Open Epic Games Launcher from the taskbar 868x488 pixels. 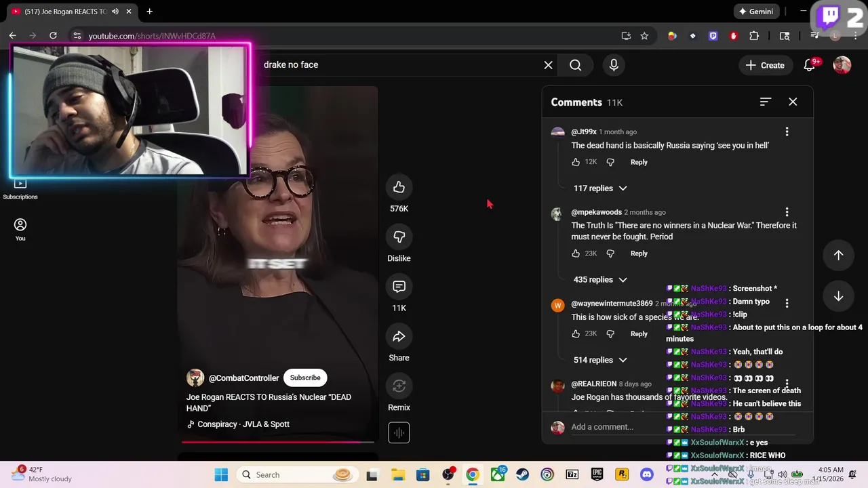coord(597,474)
